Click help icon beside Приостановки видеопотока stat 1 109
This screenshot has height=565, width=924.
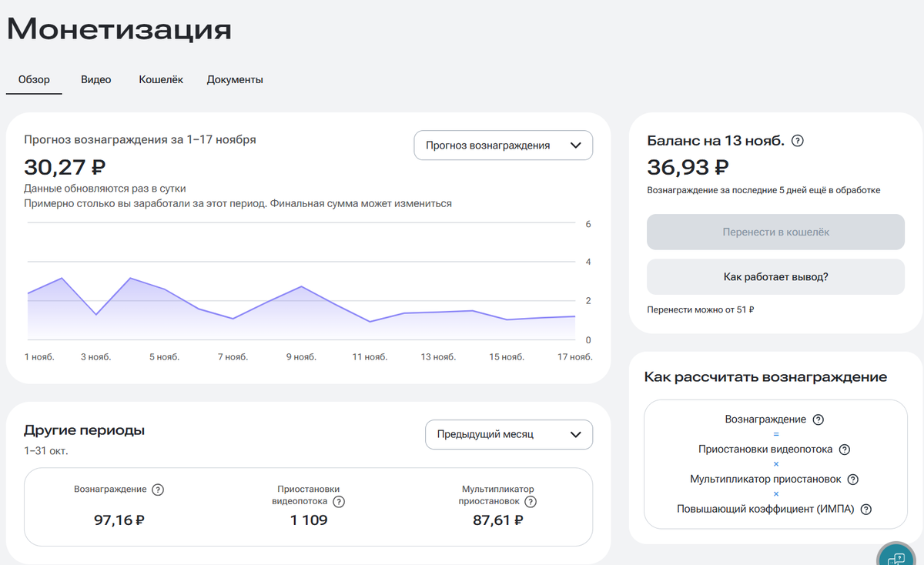pos(339,501)
